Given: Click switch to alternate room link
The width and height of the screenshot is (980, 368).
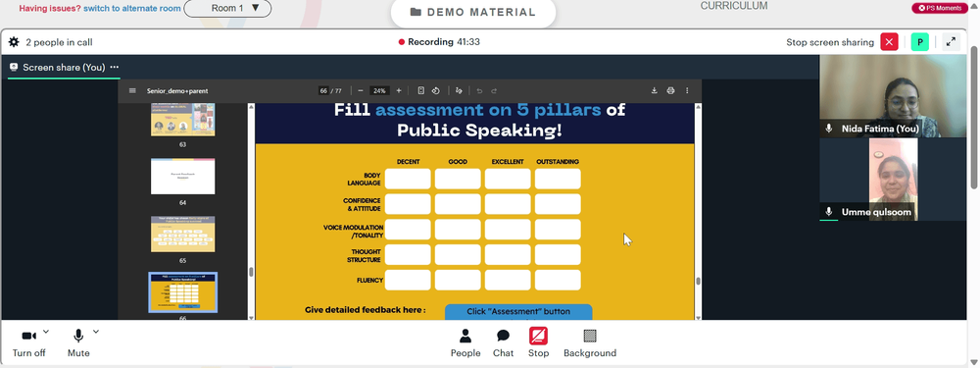Looking at the screenshot, I should [x=132, y=8].
